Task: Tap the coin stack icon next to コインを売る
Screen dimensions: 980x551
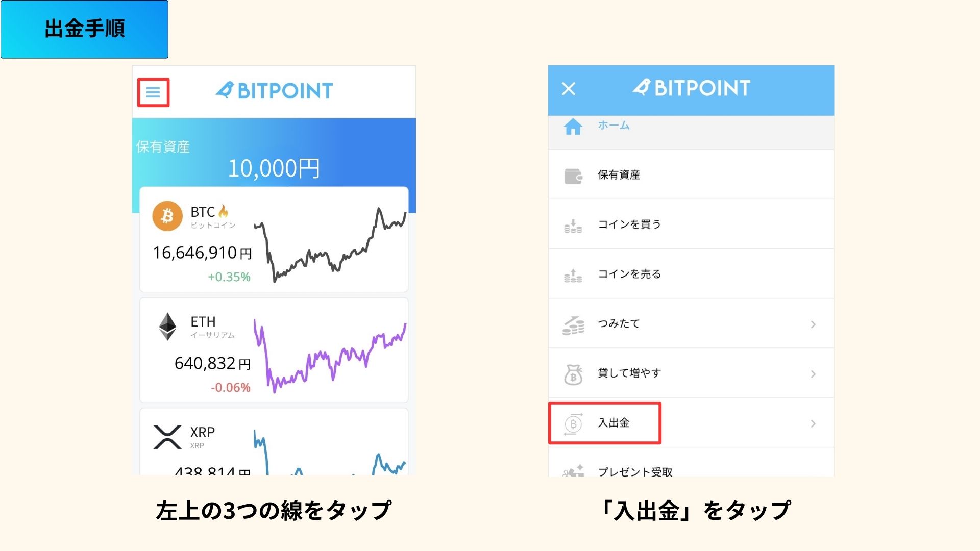Action: 574,274
